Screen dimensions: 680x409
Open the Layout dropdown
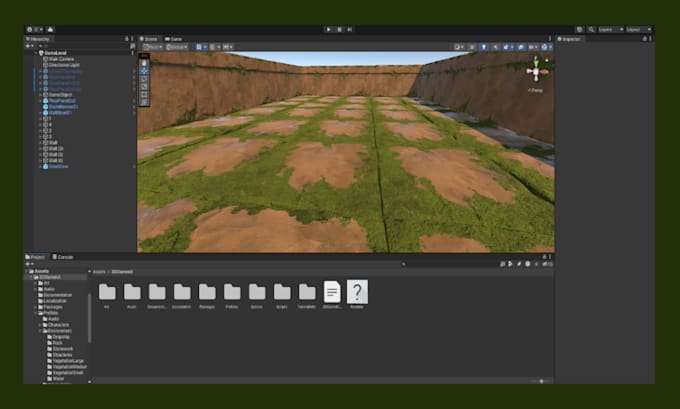[x=639, y=29]
